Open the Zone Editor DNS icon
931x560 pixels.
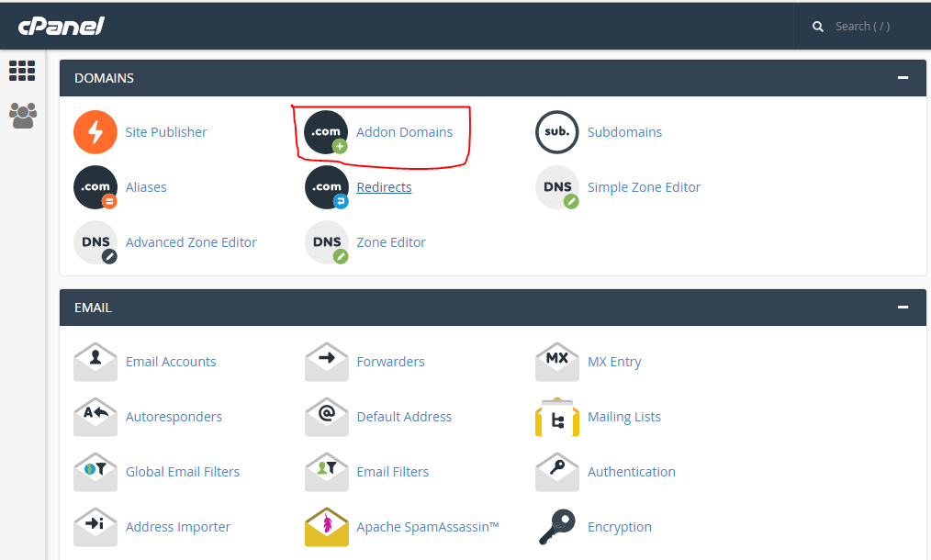tap(326, 242)
